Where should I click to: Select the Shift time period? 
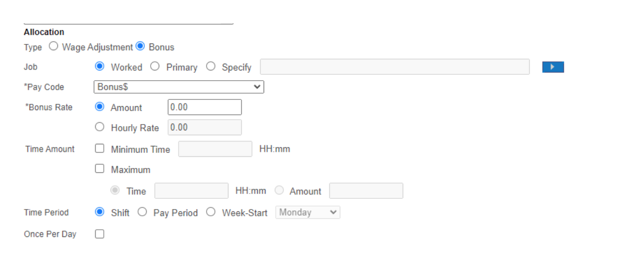pyautogui.click(x=100, y=212)
